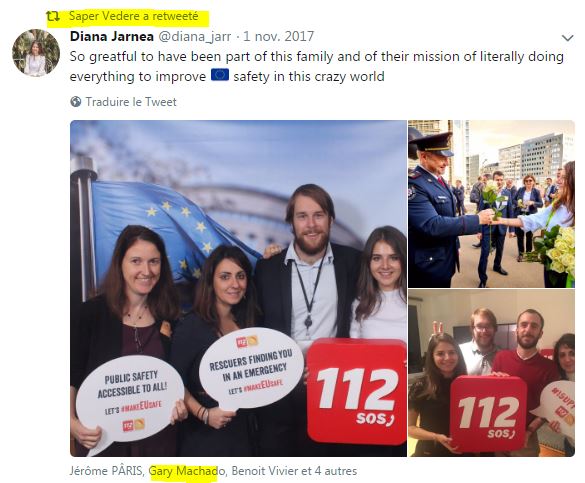Open Diana Jarnea's profile avatar
Viewport: 585px width, 483px height.
click(x=36, y=53)
